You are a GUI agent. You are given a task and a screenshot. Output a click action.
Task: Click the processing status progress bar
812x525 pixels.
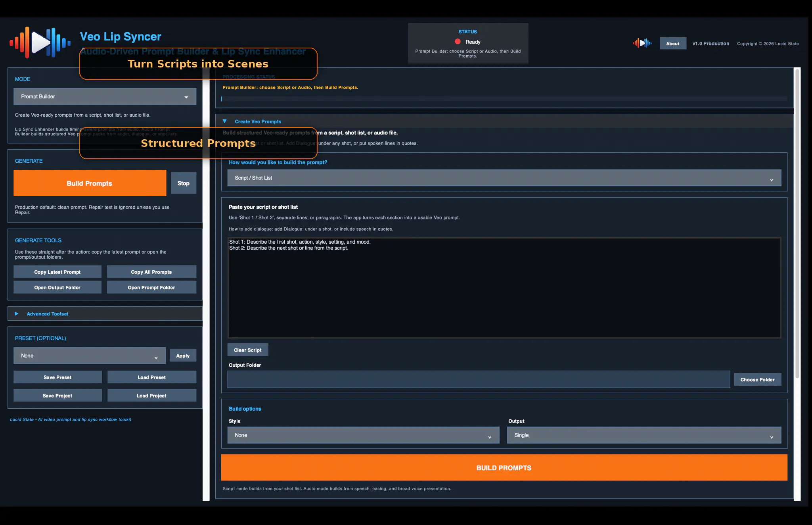point(504,99)
